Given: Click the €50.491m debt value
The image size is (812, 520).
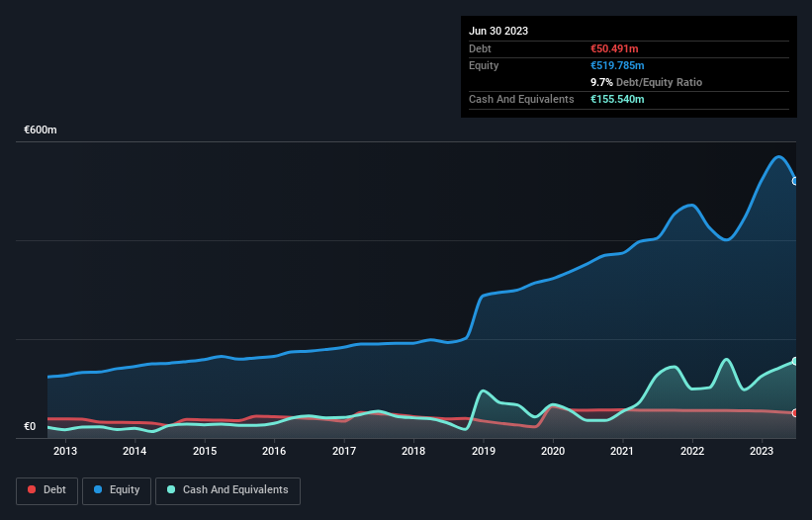Looking at the screenshot, I should (x=614, y=48).
